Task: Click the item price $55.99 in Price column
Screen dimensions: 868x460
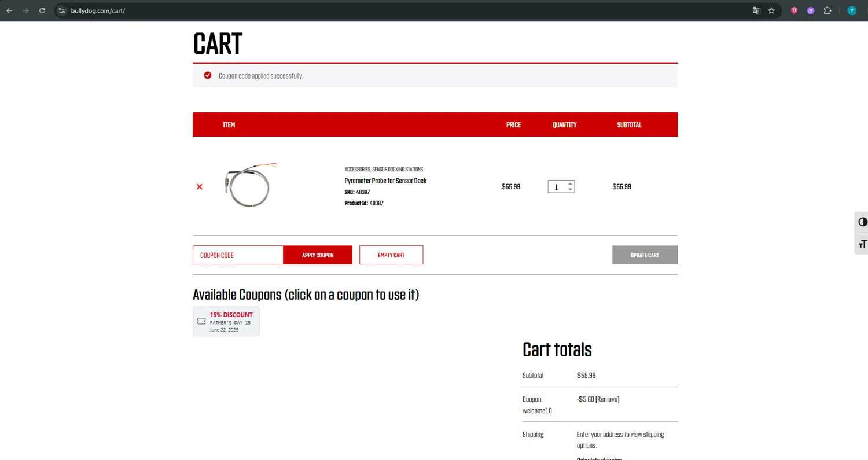Action: [x=511, y=187]
